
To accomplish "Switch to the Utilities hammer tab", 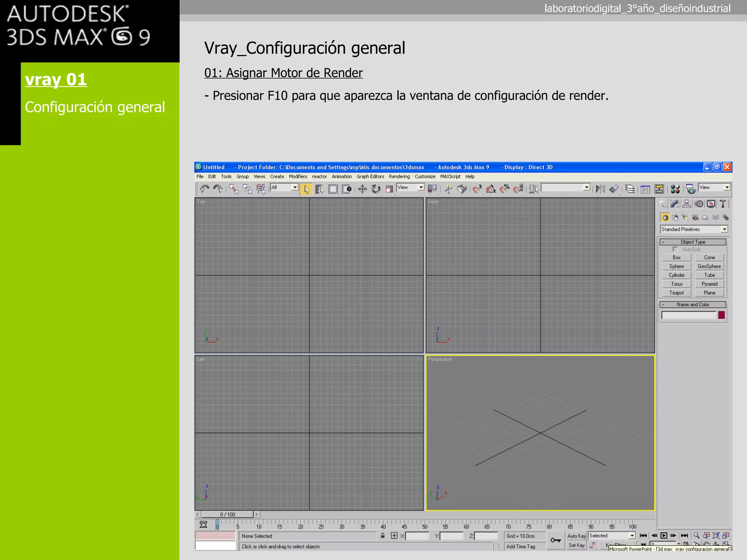I will pos(723,204).
